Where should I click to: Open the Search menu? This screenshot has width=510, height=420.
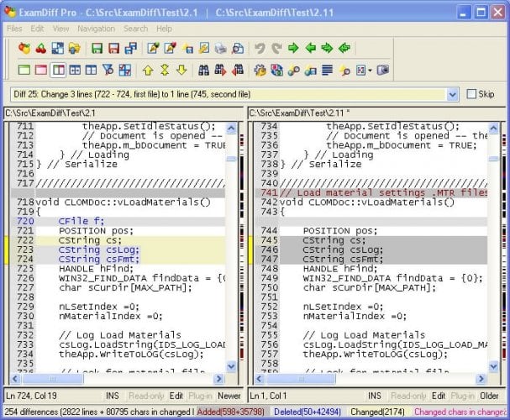(x=135, y=29)
